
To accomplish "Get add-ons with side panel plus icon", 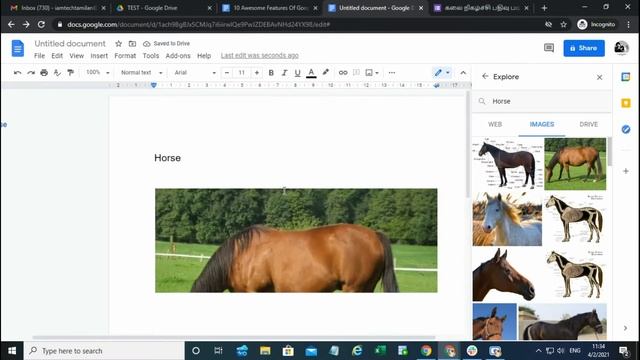I will click(x=626, y=171).
